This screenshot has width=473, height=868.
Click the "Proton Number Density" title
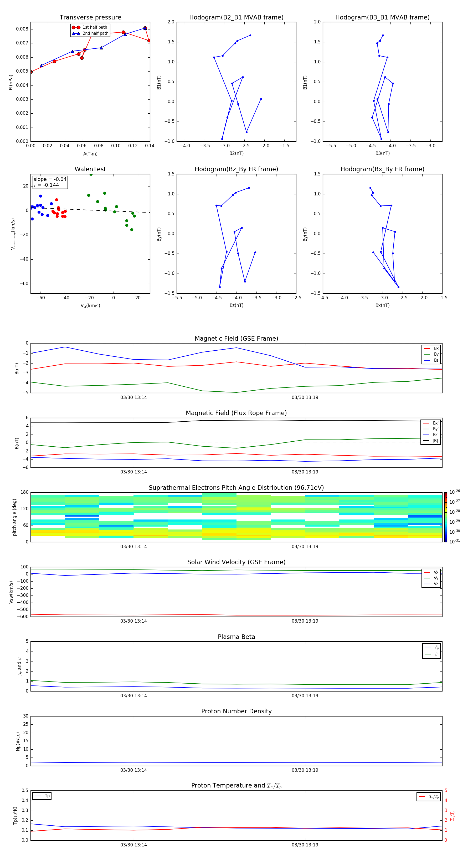point(236,711)
